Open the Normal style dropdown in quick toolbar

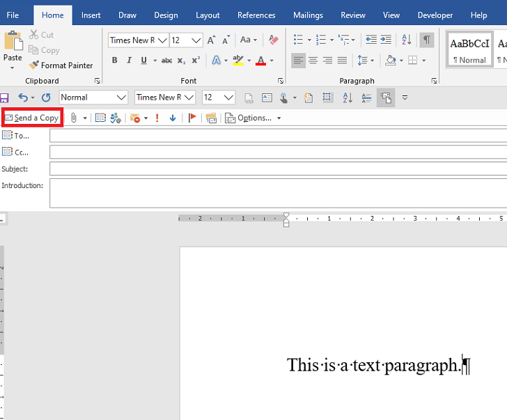click(x=122, y=98)
